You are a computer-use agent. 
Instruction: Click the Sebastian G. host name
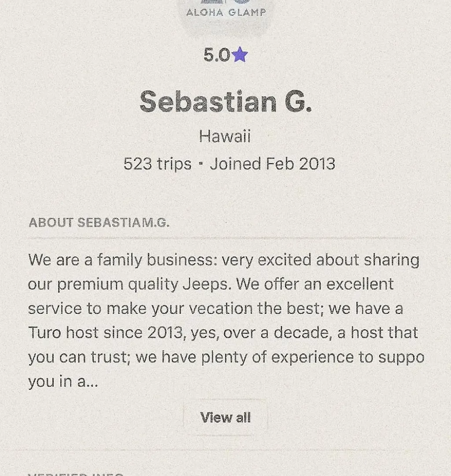[225, 102]
